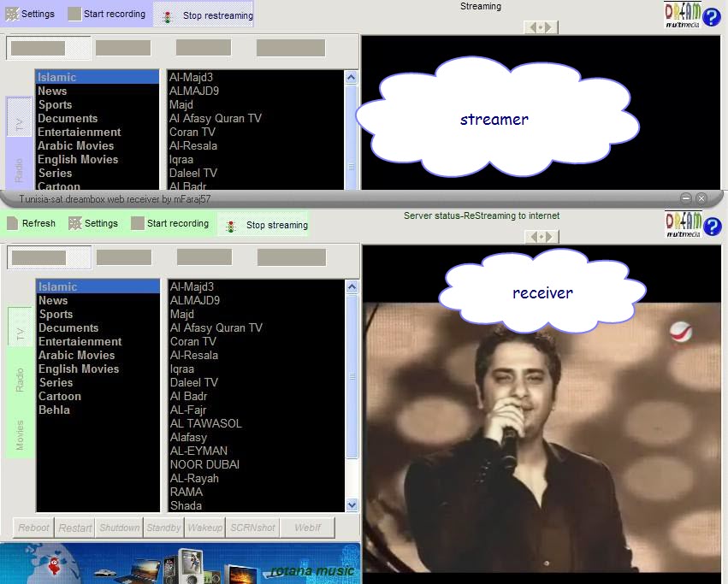Screen dimensions: 728x584
Task: Click Settings gear icon in streamer window
Action: click(x=12, y=14)
